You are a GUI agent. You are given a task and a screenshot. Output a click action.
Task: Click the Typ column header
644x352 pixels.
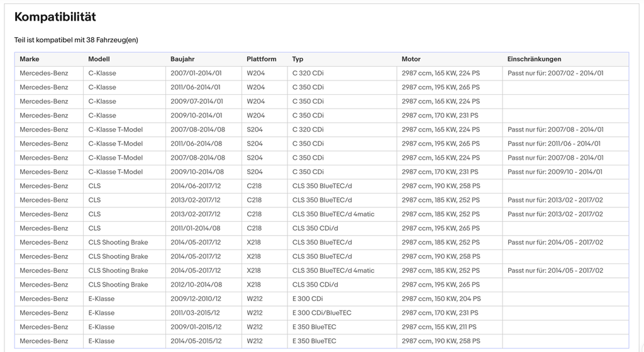click(x=297, y=59)
